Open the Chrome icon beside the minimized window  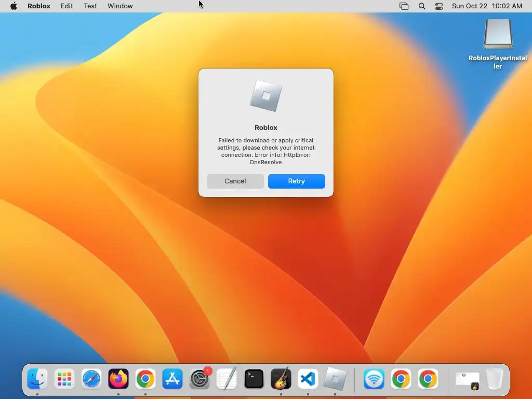click(x=428, y=379)
